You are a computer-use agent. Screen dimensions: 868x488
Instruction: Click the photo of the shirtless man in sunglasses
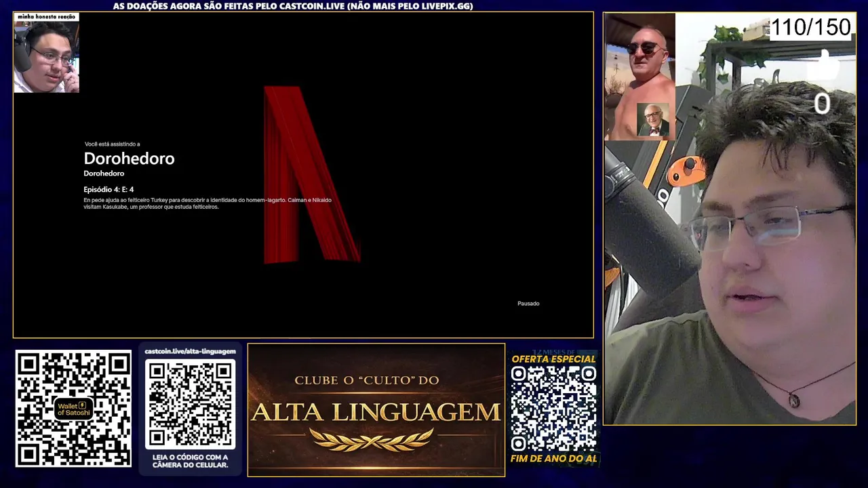[639, 77]
